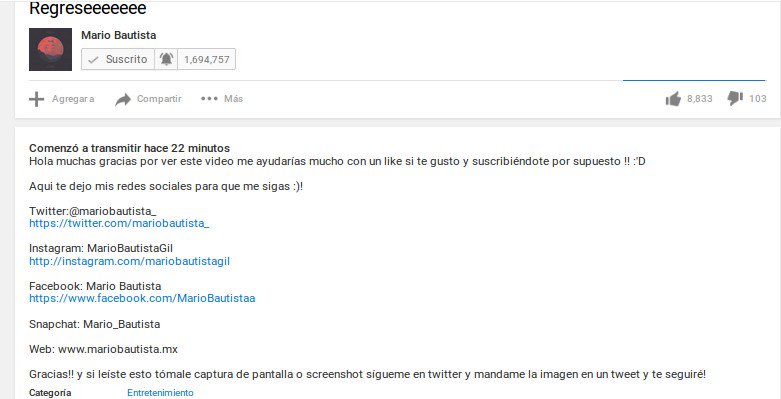Open the Entretenimiento category link
Image resolution: width=781 pixels, height=399 pixels.
160,393
